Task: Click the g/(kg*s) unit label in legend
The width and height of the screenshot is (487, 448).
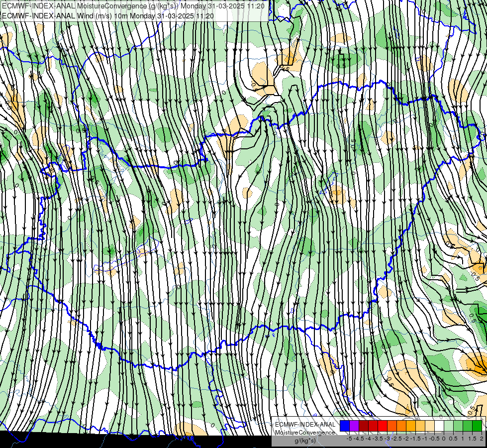Action: point(305,441)
